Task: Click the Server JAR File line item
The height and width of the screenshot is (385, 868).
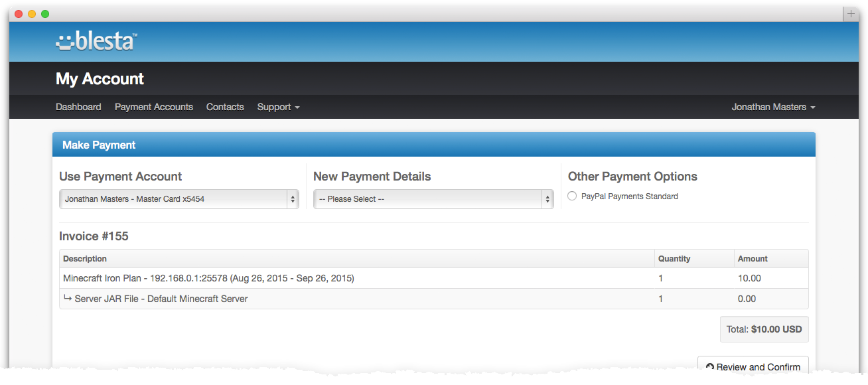Action: [x=161, y=299]
